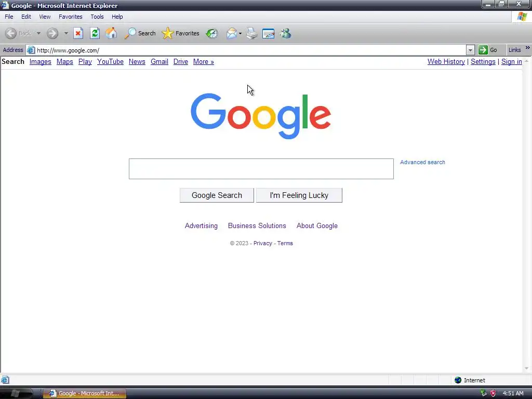Open the Help menu

click(117, 17)
